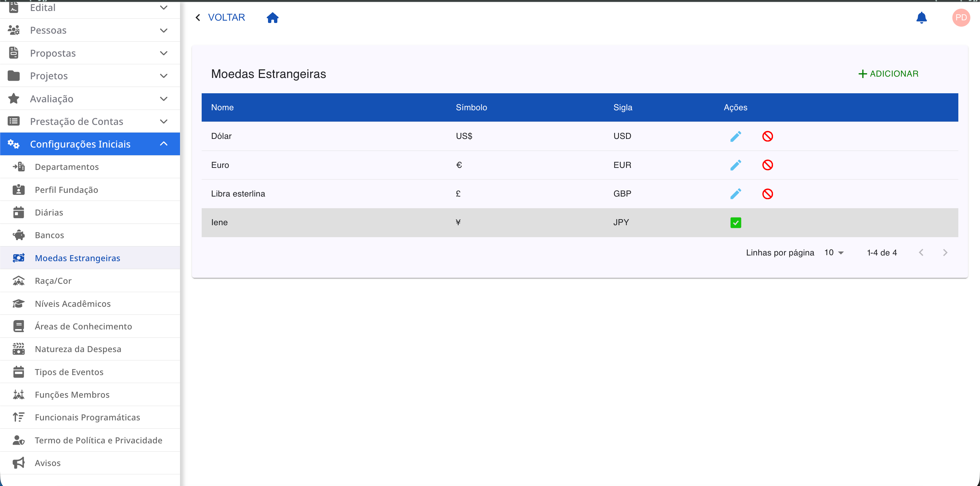Collapse Configurações Iniciais section
This screenshot has height=486, width=980.
90,144
